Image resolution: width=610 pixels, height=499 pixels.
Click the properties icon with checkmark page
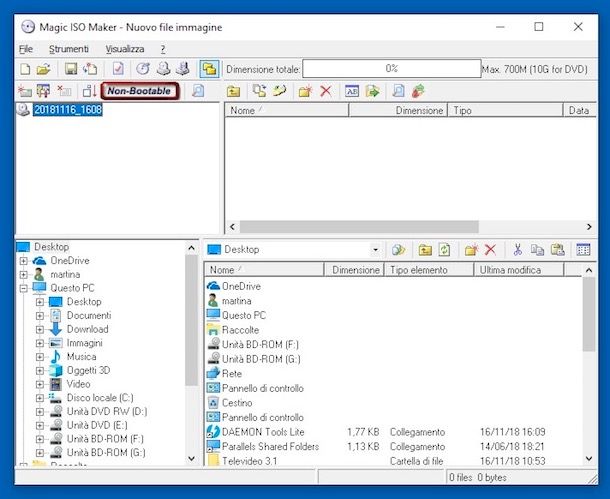point(118,69)
